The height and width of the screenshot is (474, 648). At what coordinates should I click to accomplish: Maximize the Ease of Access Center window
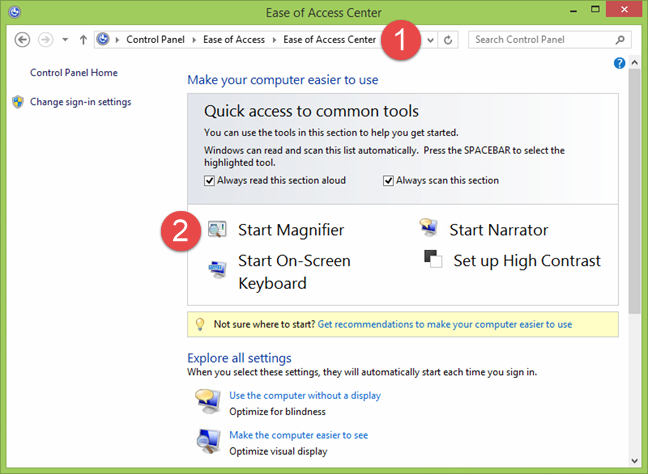(595, 10)
